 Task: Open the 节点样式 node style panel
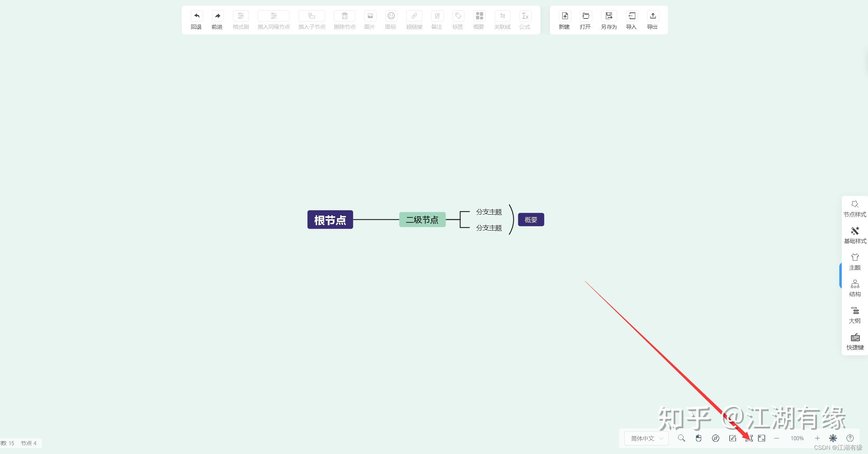854,209
